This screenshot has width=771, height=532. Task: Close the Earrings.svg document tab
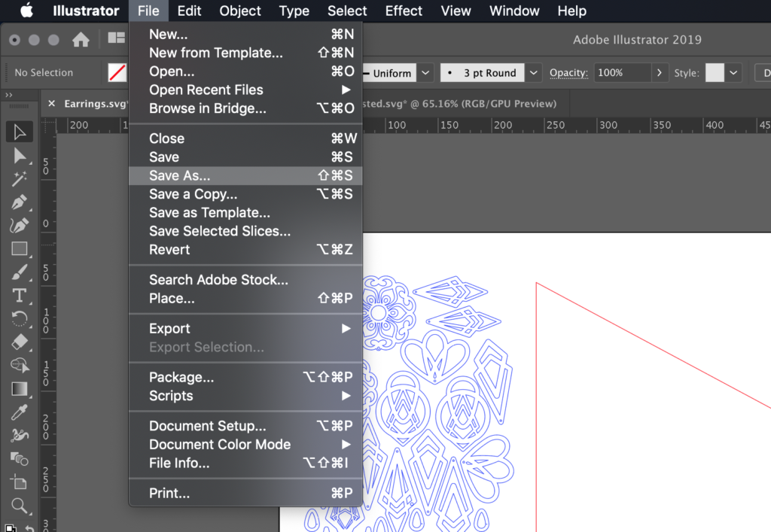coord(51,103)
